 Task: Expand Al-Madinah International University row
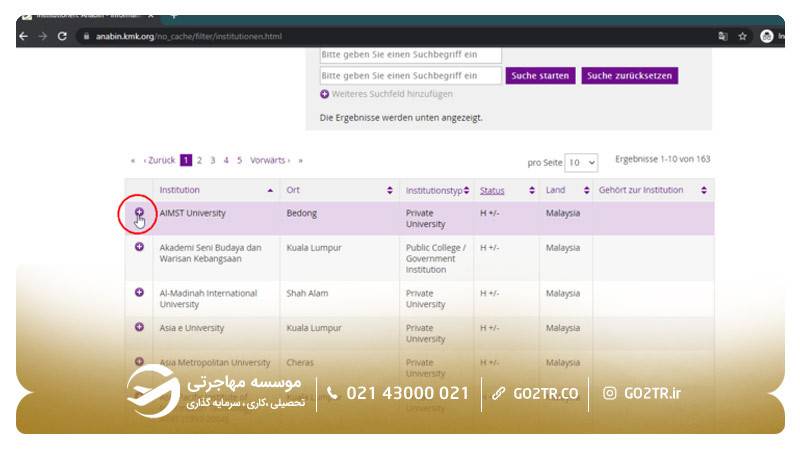click(x=139, y=292)
